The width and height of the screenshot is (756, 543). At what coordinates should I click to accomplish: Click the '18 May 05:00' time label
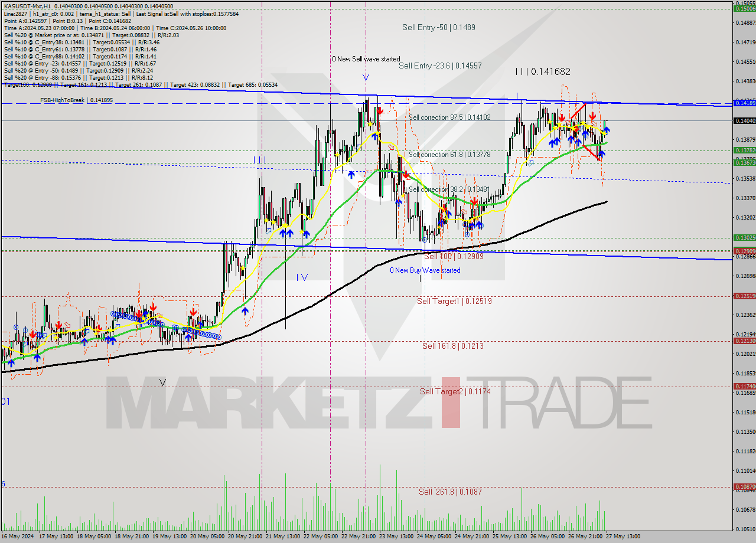[94, 537]
